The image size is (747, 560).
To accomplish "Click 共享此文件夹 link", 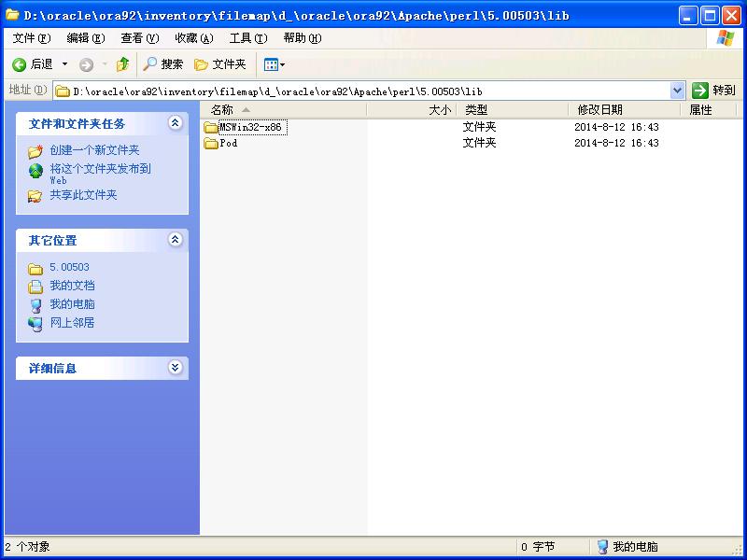I will point(83,195).
